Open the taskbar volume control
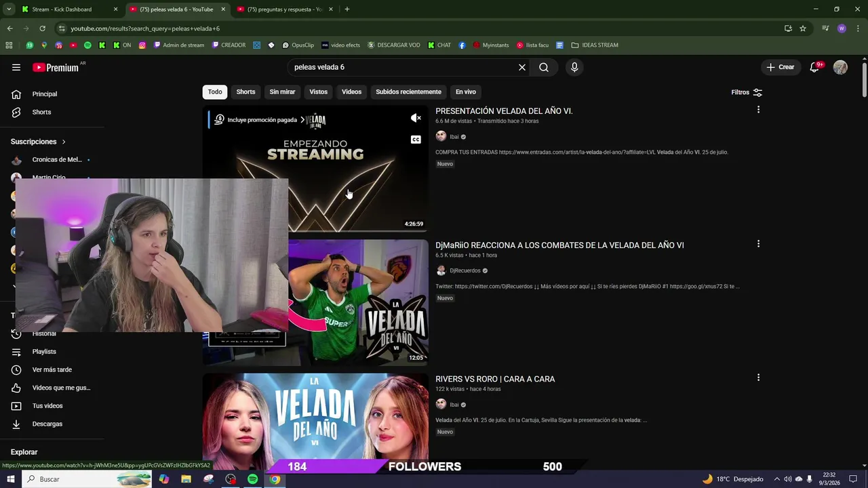Screen dimensions: 868x488 click(787, 479)
